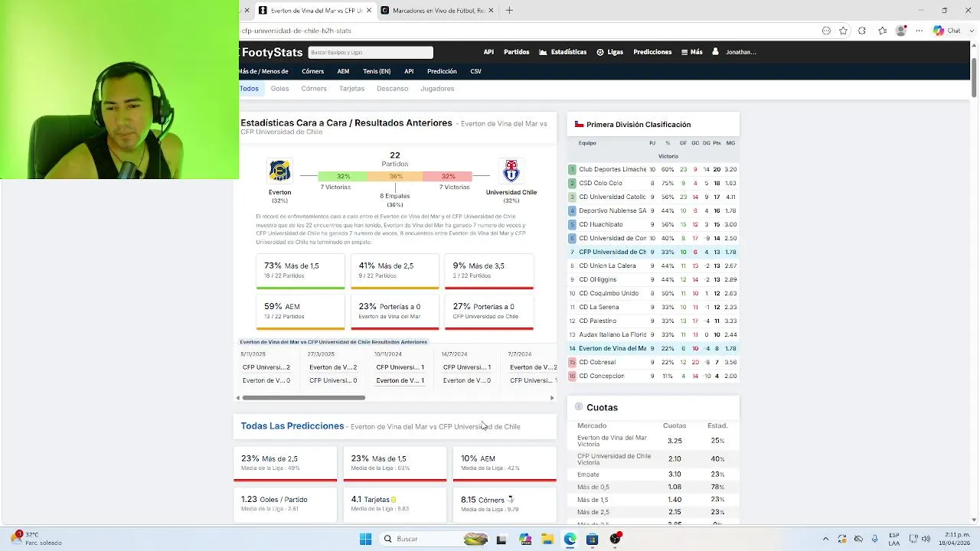Click the browser address bar URL
This screenshot has height=551, width=980.
[296, 31]
